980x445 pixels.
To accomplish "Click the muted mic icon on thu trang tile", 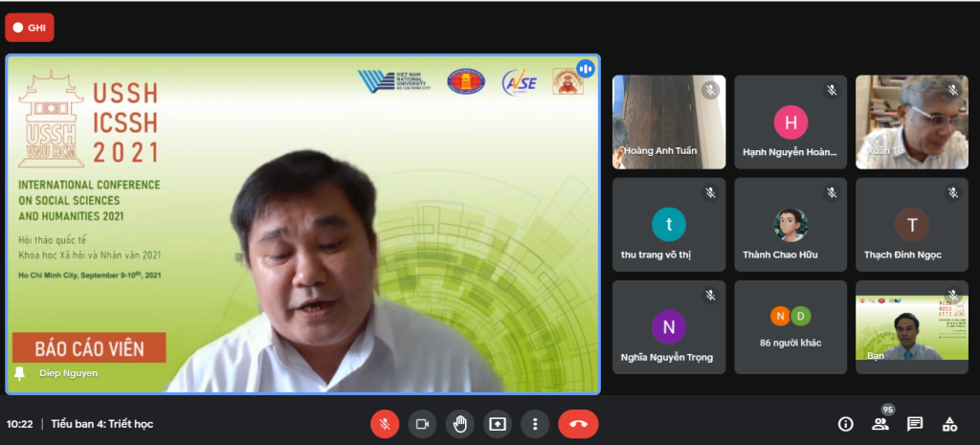I will [710, 193].
